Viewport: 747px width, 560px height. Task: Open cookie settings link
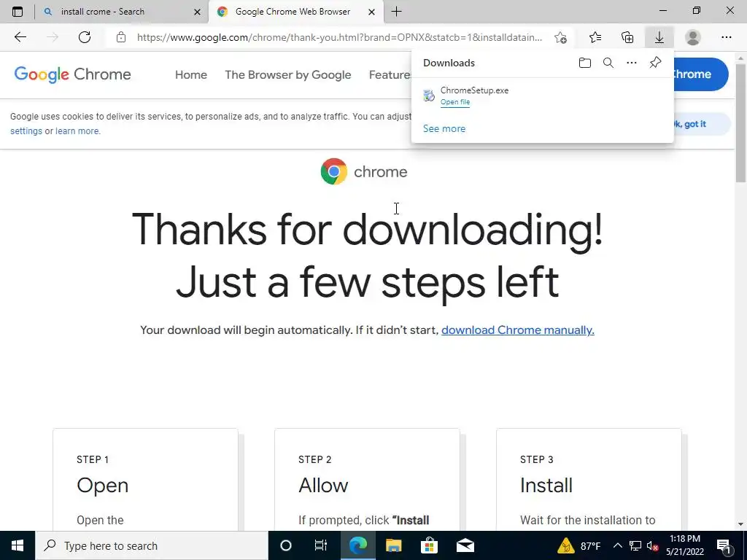click(x=26, y=131)
